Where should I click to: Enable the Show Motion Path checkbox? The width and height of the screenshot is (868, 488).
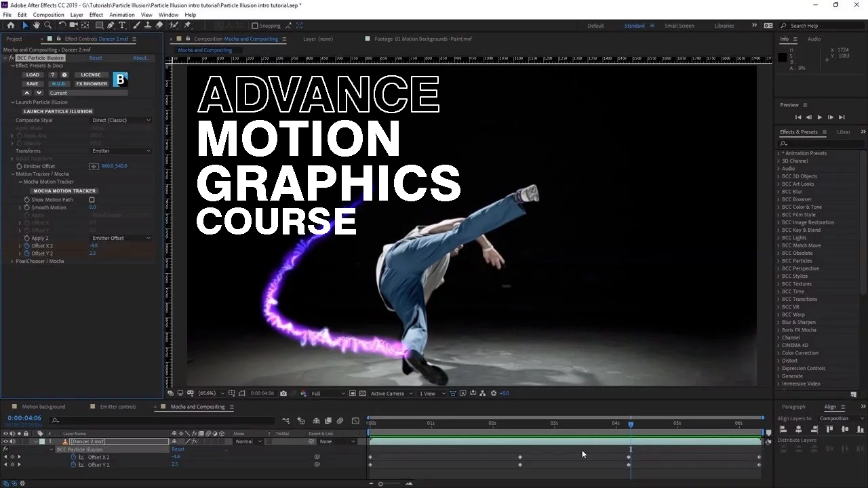(x=92, y=200)
